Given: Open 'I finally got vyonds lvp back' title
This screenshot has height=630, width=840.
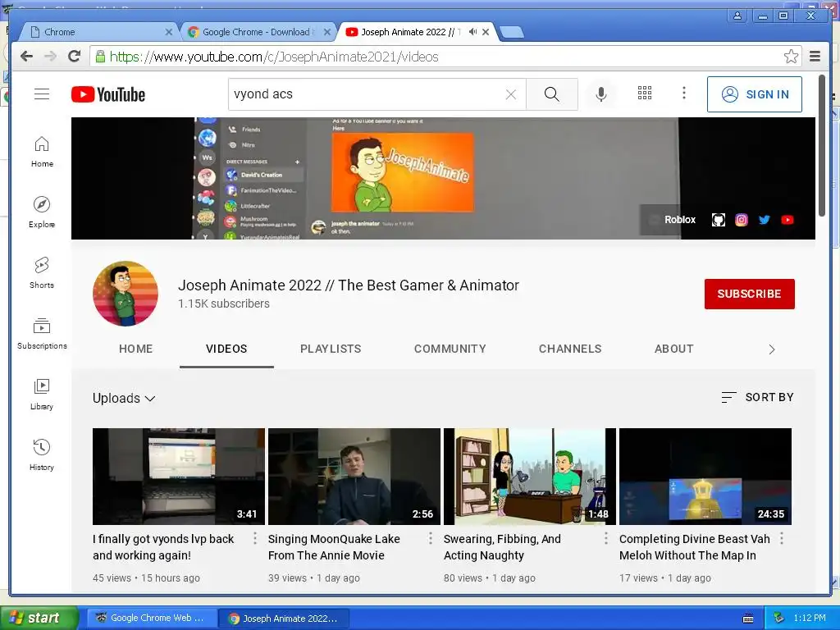Looking at the screenshot, I should [x=163, y=547].
